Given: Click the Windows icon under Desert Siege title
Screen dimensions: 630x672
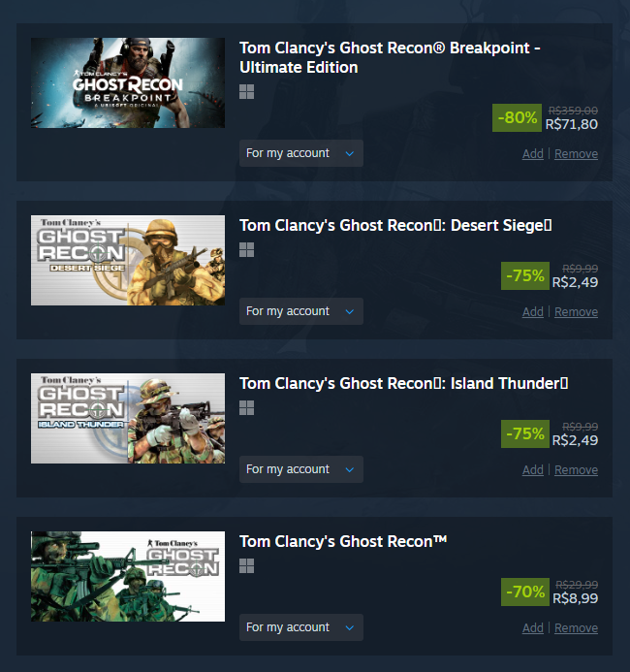Looking at the screenshot, I should point(247,250).
